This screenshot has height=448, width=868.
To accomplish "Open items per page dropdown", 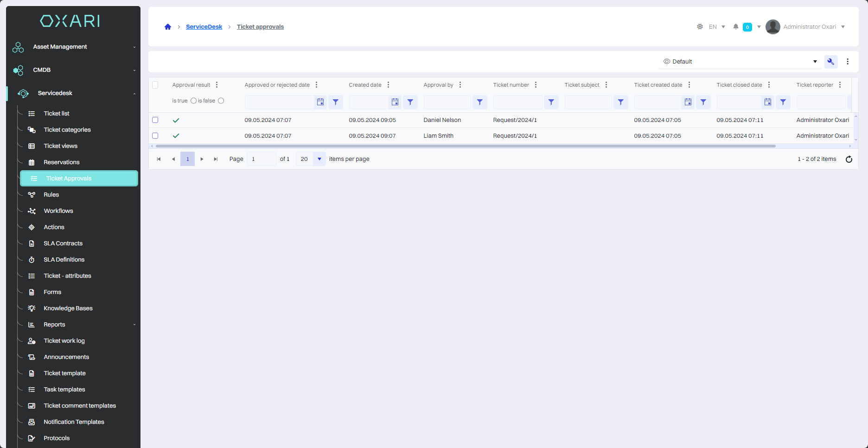I will [319, 159].
